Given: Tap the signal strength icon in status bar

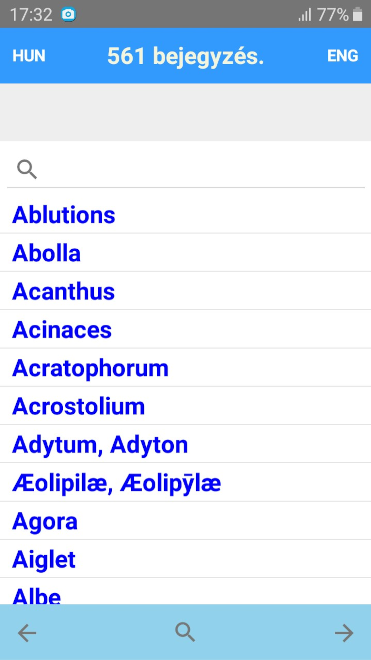Looking at the screenshot, I should coord(304,15).
